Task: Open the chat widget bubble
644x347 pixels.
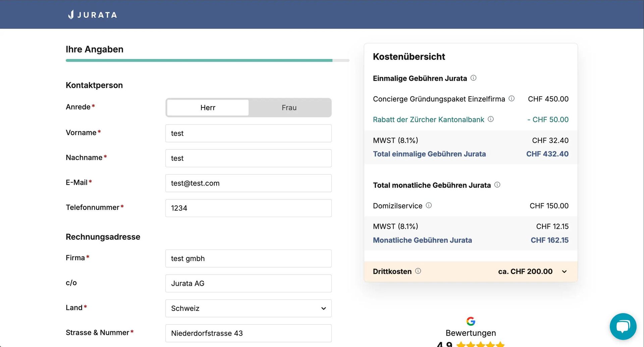Action: (x=623, y=326)
